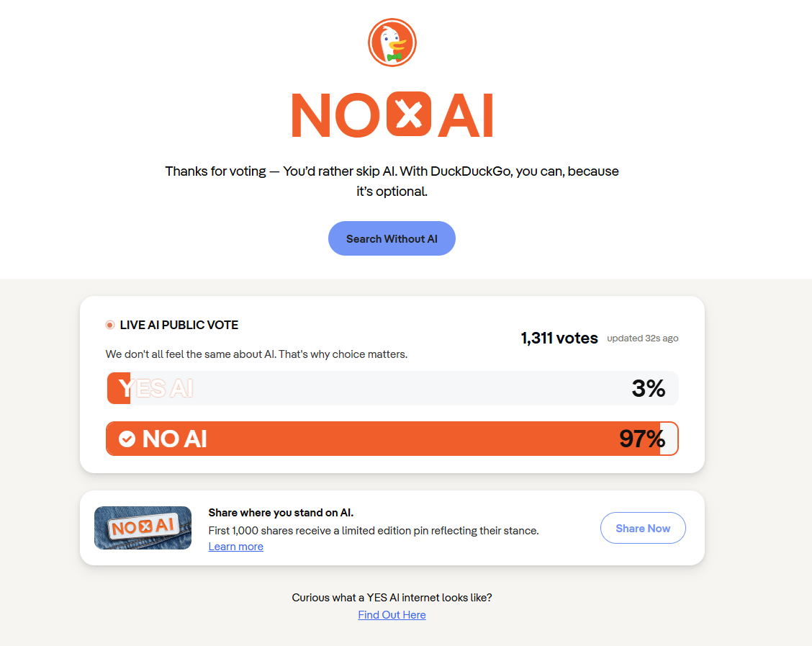812x646 pixels.
Task: Open the Learn more link
Action: 235,547
